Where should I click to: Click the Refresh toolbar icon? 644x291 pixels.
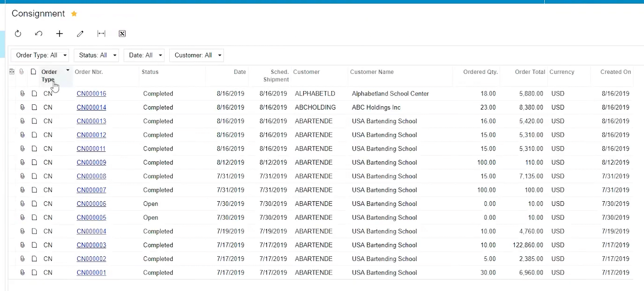pos(18,33)
